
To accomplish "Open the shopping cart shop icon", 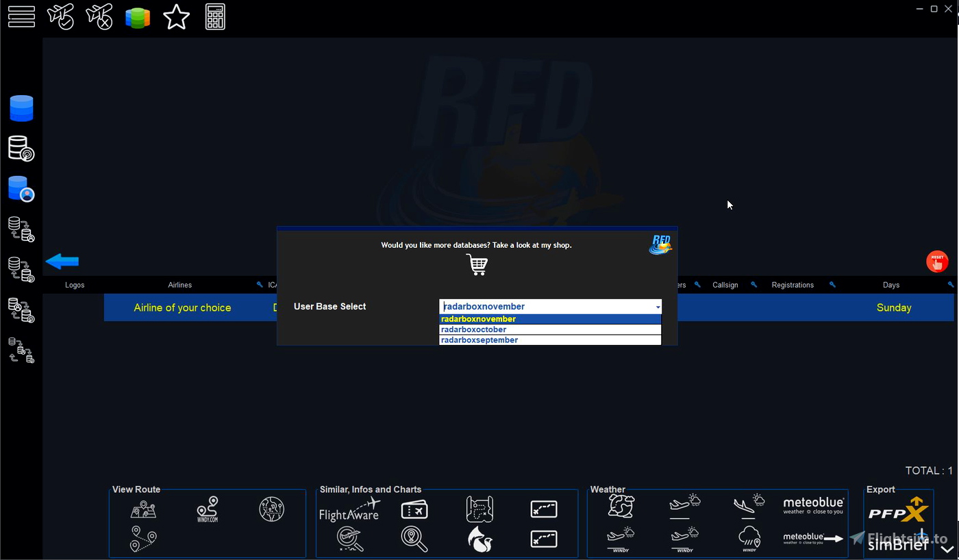I will [477, 265].
